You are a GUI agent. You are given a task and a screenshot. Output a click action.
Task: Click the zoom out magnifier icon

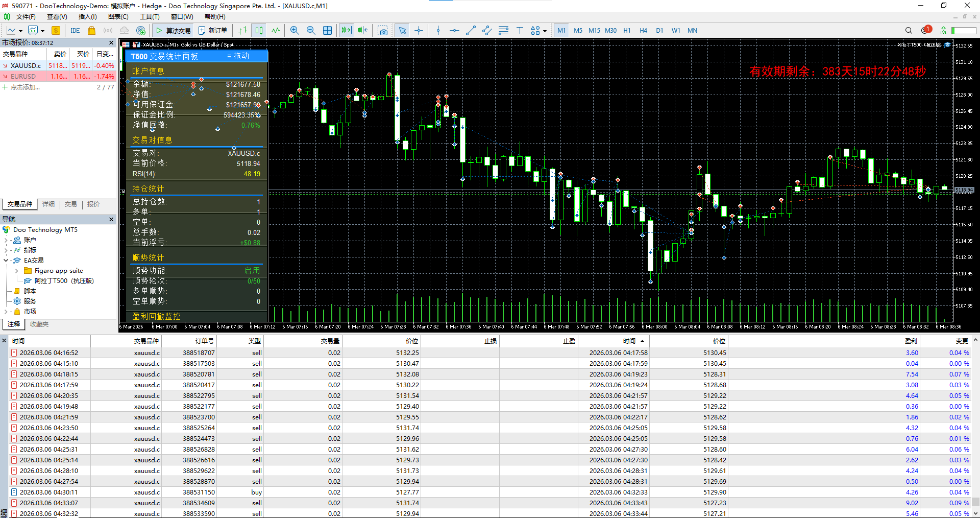click(311, 30)
